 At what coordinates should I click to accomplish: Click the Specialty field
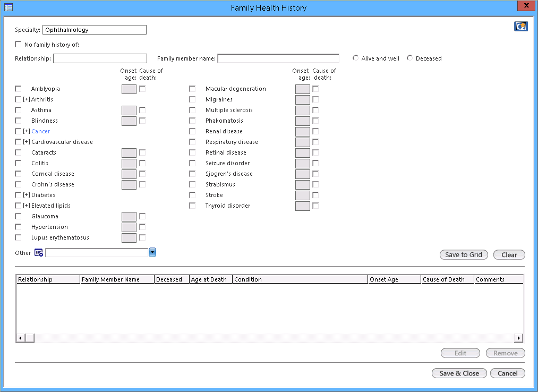[95, 30]
